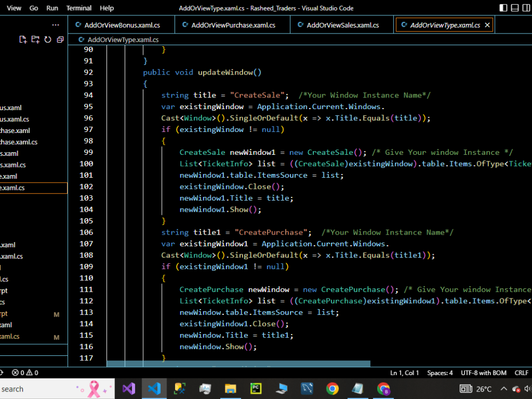Open the Terminal menu
This screenshot has width=532, height=399.
[79, 8]
